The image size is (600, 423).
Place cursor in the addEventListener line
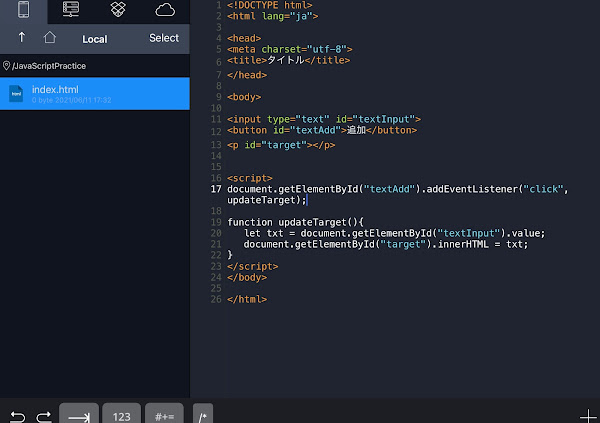tap(398, 189)
